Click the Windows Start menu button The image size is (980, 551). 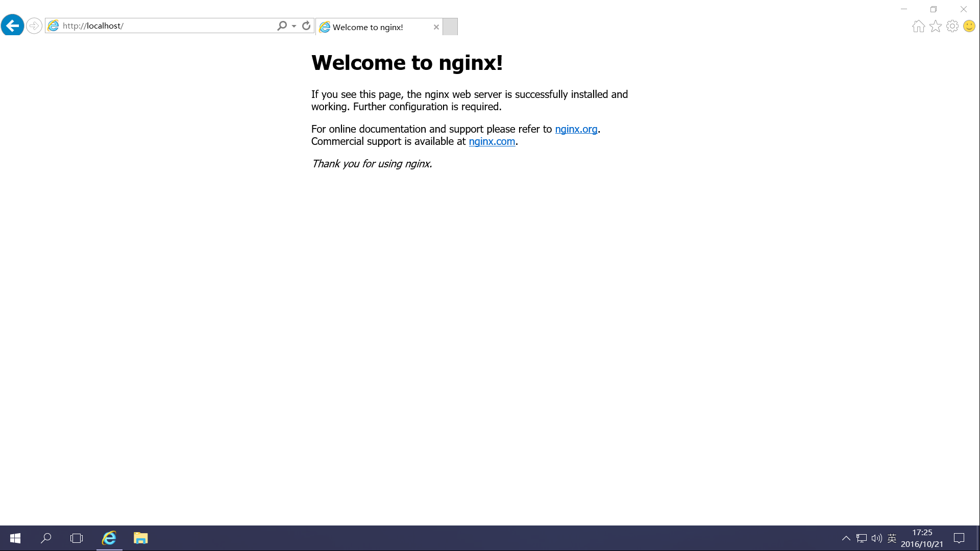[15, 538]
